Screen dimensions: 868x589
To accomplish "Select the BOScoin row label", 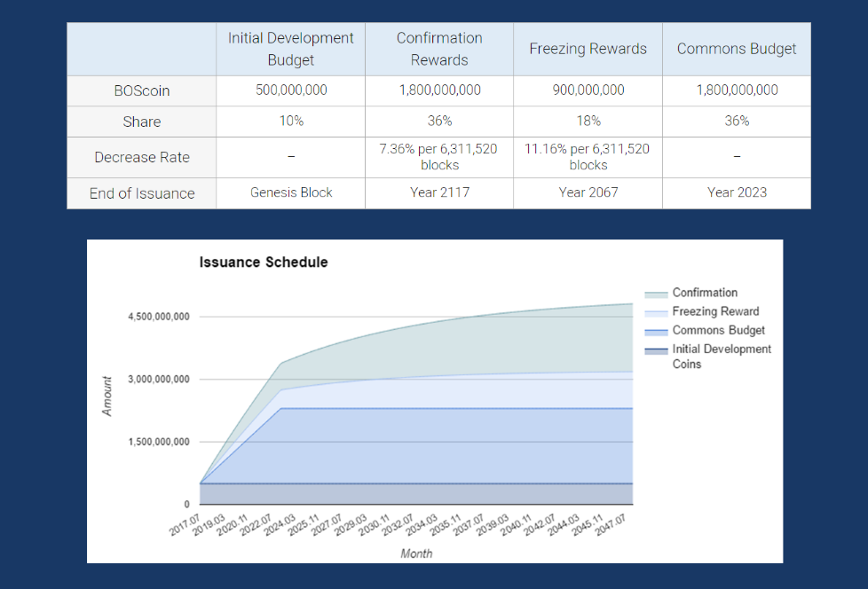I will click(142, 90).
